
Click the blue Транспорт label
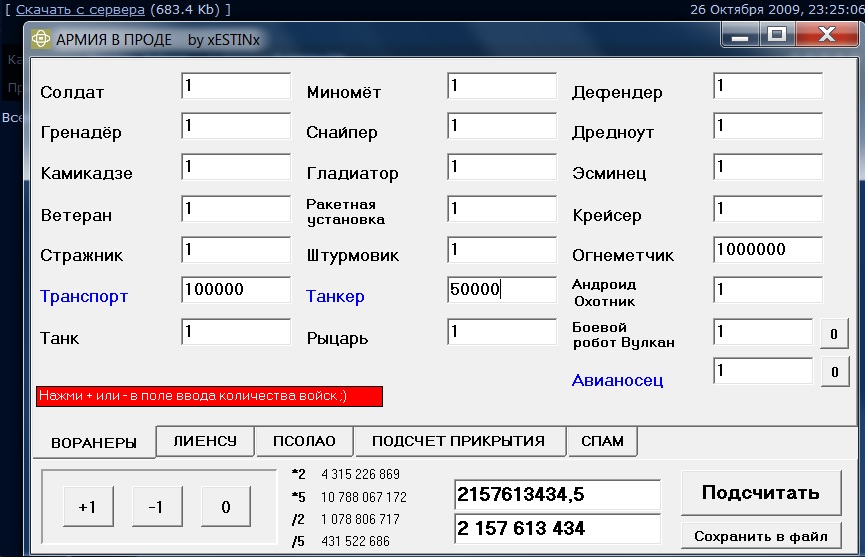point(84,297)
